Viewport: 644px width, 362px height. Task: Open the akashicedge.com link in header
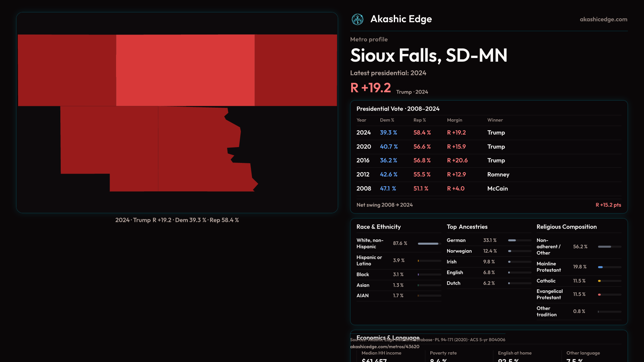pyautogui.click(x=603, y=19)
